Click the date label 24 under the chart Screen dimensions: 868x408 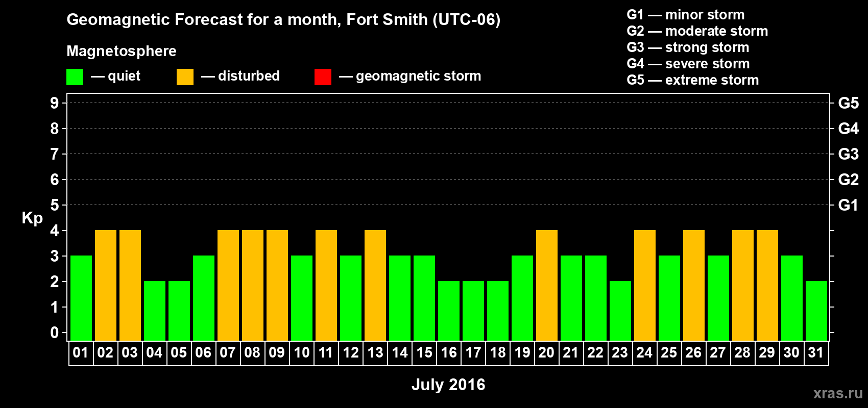click(x=644, y=353)
